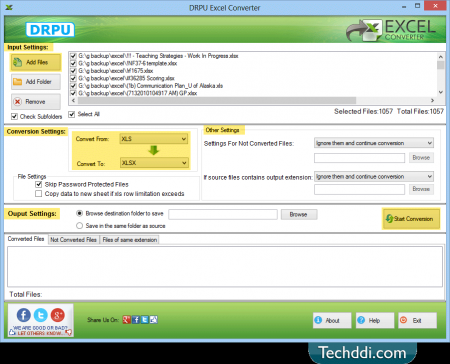Click the small Google Plus share icon
The image size is (450, 364).
coord(126,320)
